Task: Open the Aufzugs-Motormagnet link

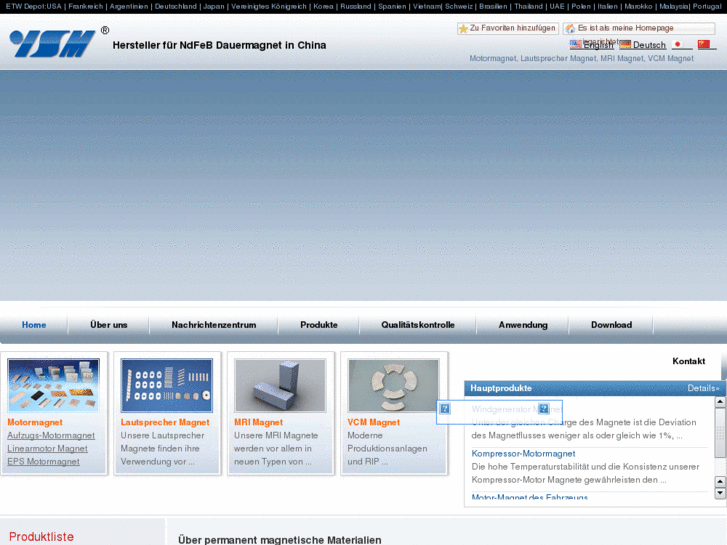Action: (x=51, y=436)
